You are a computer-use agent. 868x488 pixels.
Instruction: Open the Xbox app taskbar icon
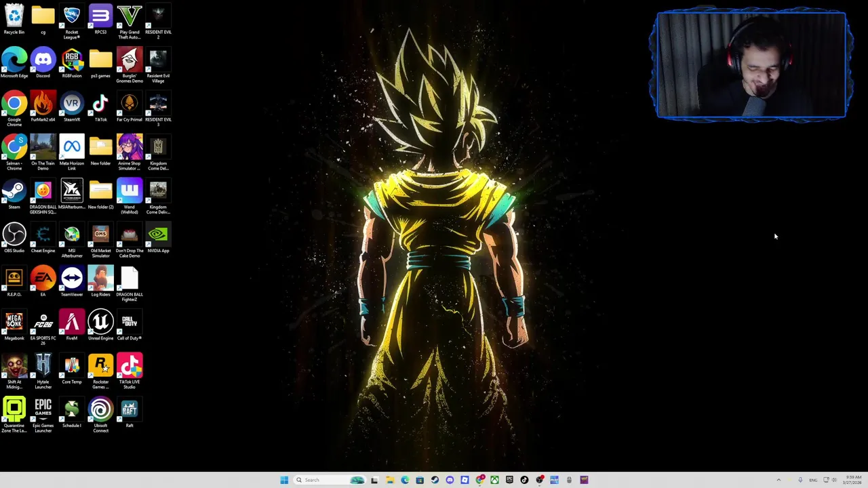coord(494,480)
